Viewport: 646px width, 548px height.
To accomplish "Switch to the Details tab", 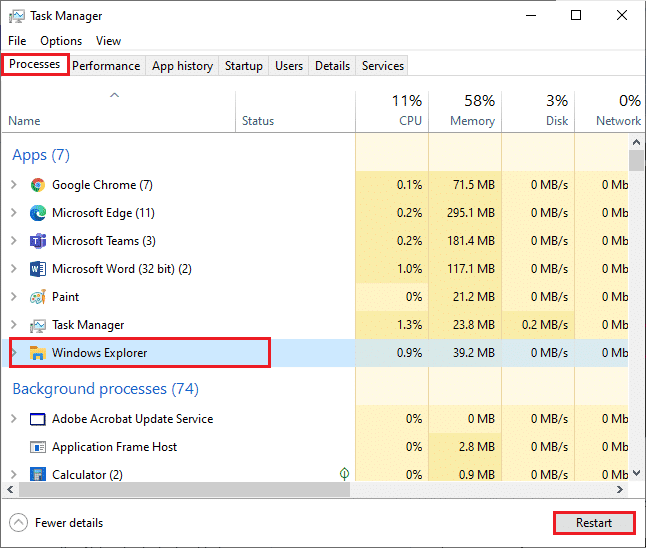I will pos(332,66).
